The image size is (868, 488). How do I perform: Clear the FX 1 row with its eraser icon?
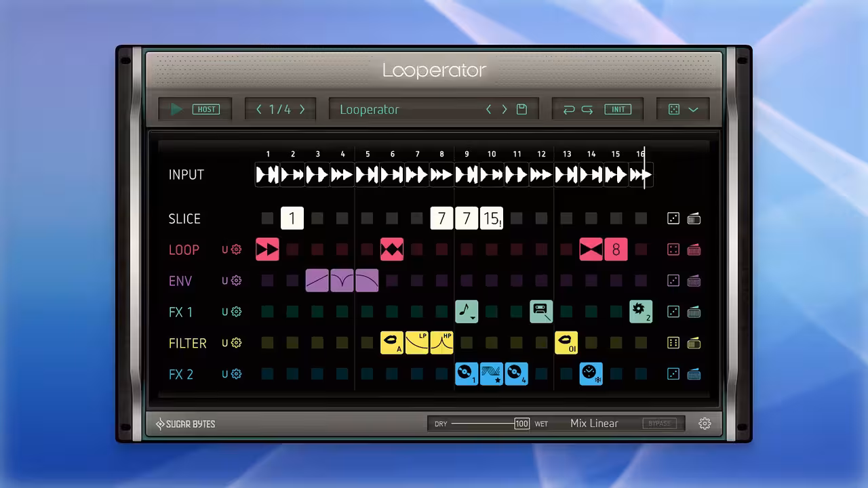point(694,312)
